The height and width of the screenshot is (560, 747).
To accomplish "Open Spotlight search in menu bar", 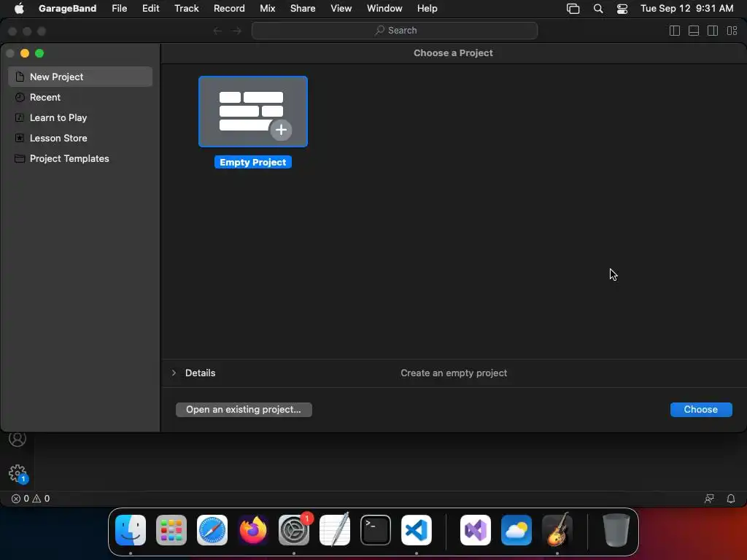I will [x=598, y=9].
